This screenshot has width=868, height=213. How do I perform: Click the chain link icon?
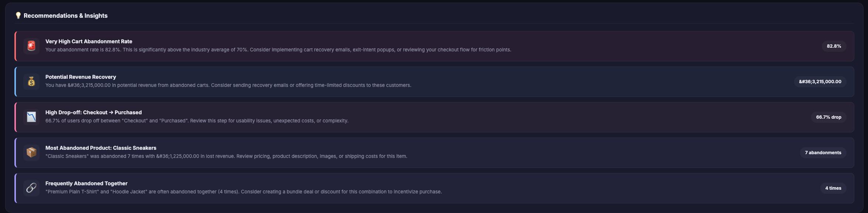pos(31,188)
